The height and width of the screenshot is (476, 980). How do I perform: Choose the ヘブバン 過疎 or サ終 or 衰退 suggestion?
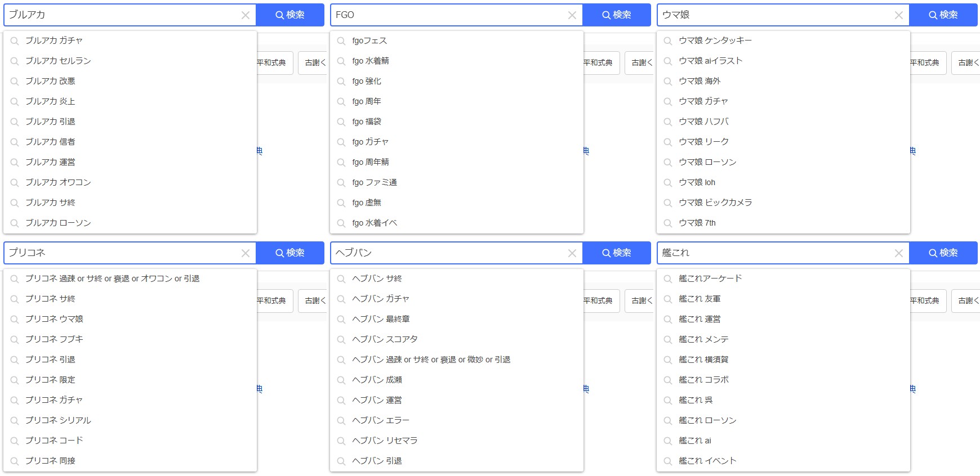pos(457,360)
